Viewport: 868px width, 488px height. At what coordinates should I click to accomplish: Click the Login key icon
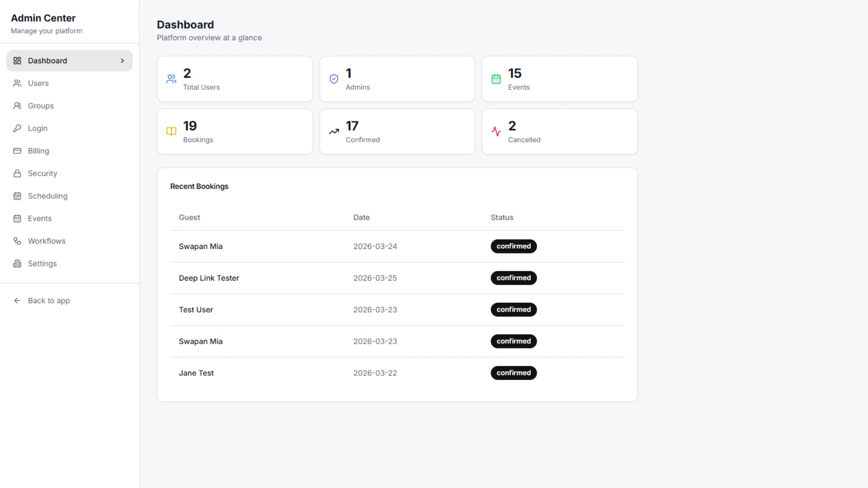pyautogui.click(x=17, y=128)
